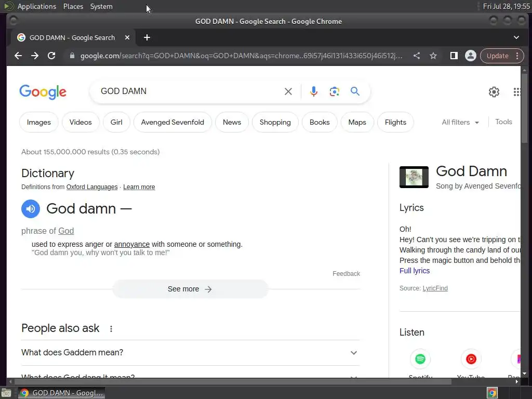Click the horizontal page scrollbar
The height and width of the screenshot is (399, 532).
pos(233,381)
